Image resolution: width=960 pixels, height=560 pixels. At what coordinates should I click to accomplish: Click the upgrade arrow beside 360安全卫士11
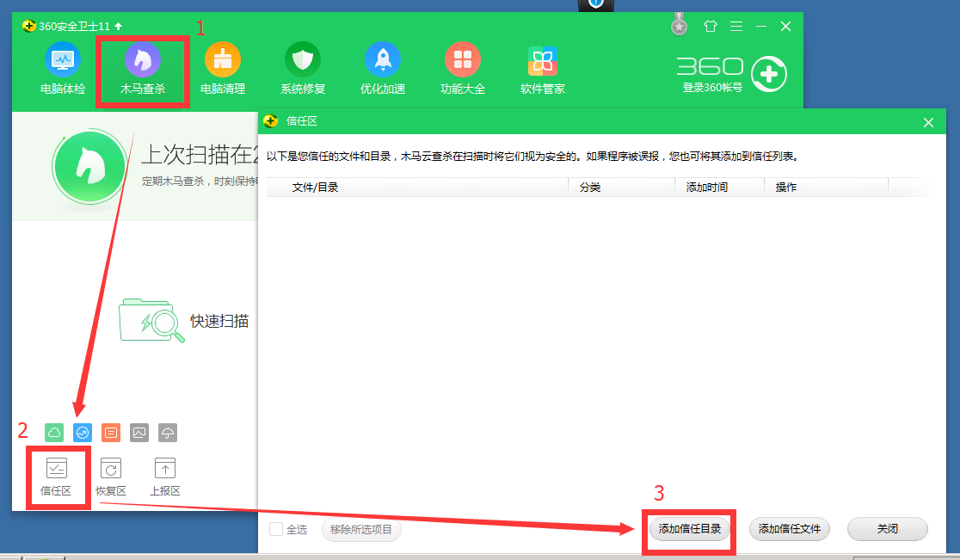pos(118,27)
